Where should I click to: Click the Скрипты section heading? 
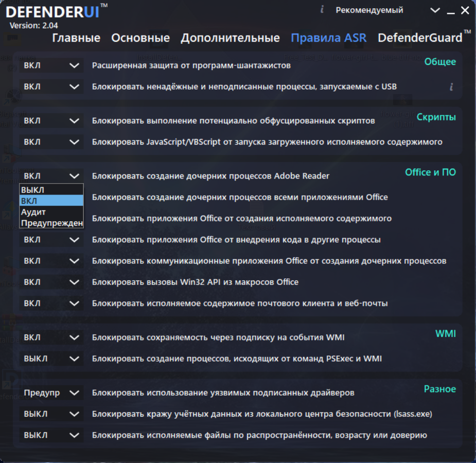point(436,117)
